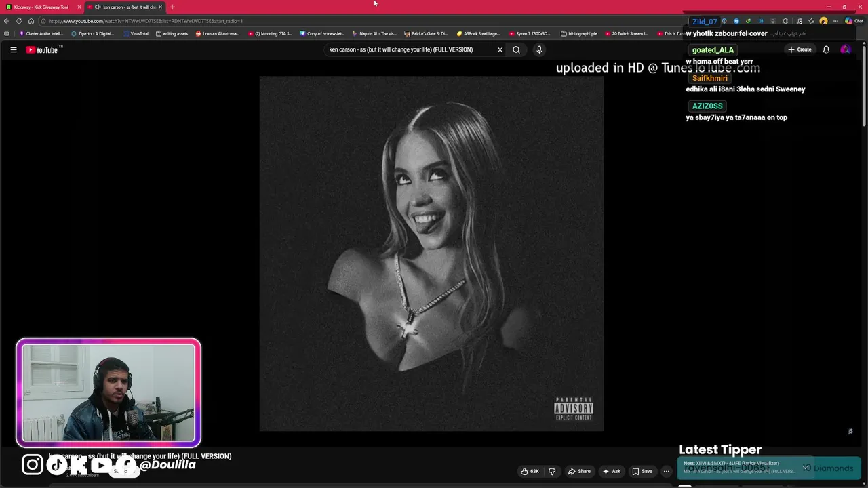Click the magnifier search button
Viewport: 868px width, 488px height.
point(516,49)
